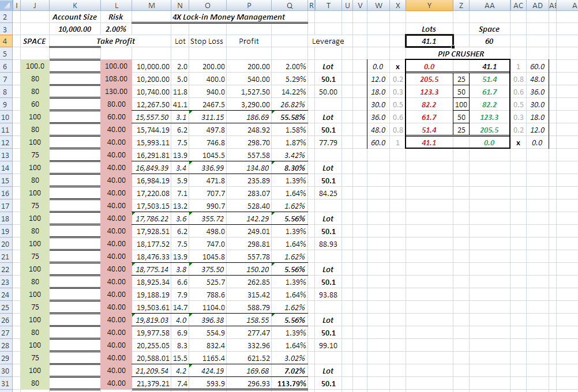Click the 77.79 leverage value

click(328, 142)
